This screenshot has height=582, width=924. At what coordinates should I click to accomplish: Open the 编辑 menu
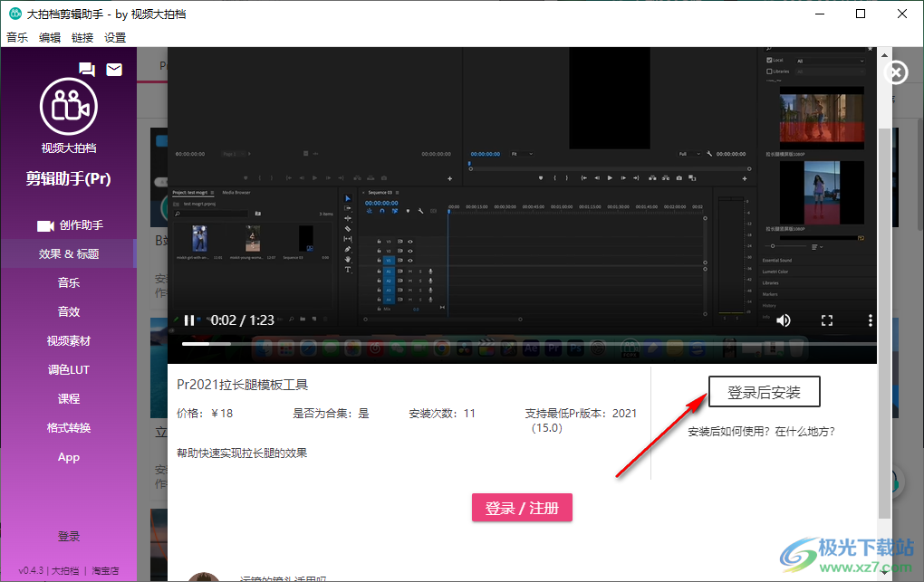tap(50, 38)
